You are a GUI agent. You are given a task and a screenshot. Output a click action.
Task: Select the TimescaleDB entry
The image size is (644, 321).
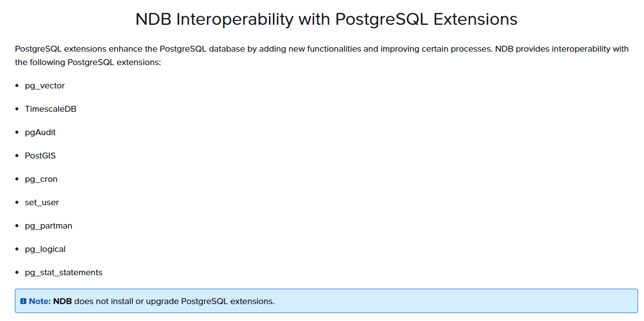[51, 109]
